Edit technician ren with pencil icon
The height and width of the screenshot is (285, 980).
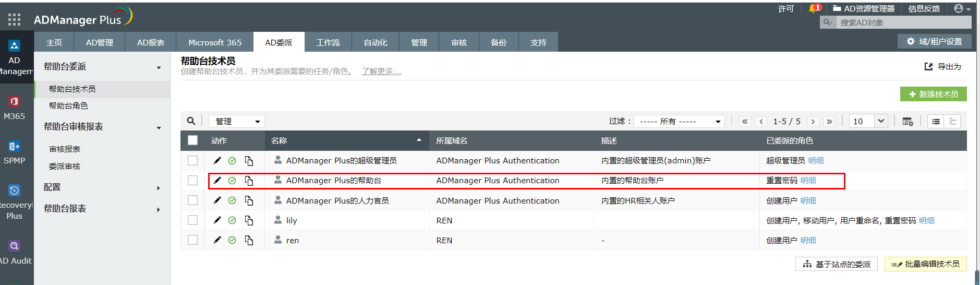point(217,240)
